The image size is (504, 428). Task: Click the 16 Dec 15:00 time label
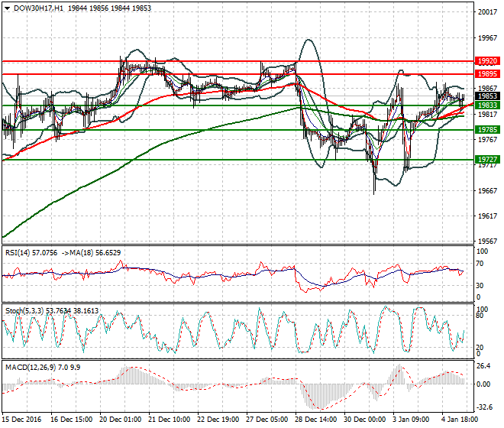(71, 420)
